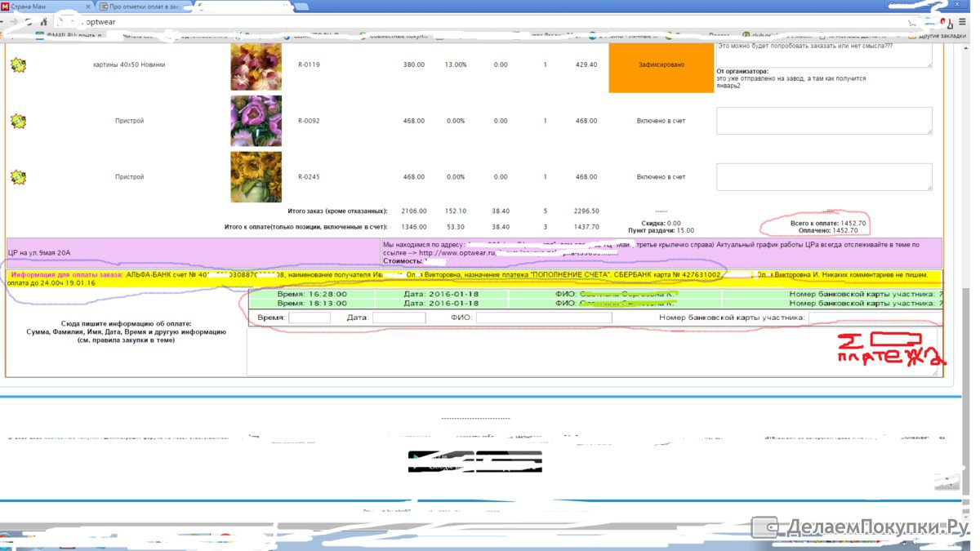Click the Всего к оплате: 1452.70 total
This screenshot has height=551, width=980.
829,224
